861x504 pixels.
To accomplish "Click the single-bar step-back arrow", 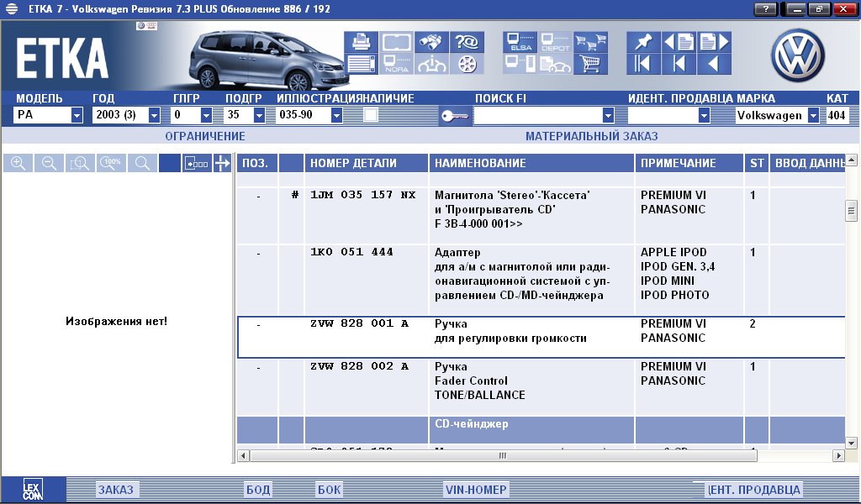I will click(x=679, y=64).
